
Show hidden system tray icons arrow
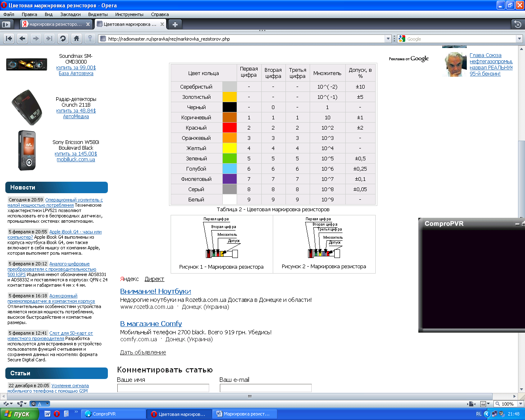[487, 414]
